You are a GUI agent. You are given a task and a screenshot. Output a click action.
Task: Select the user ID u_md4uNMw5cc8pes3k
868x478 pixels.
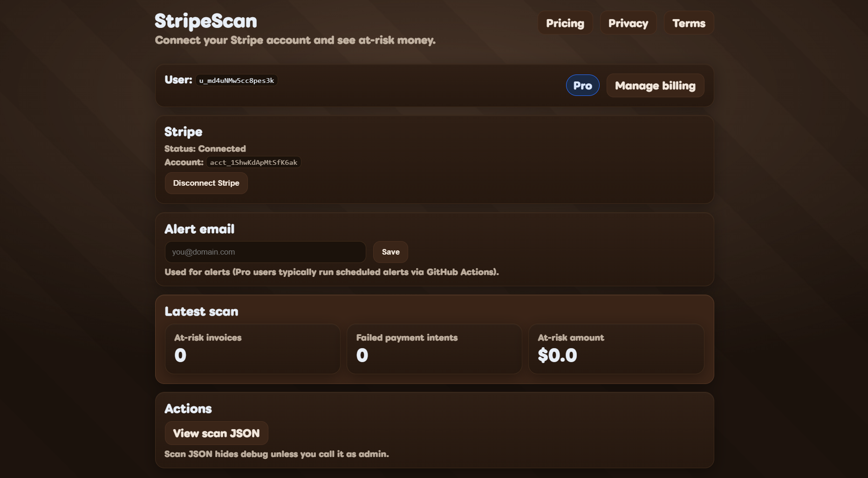click(236, 80)
